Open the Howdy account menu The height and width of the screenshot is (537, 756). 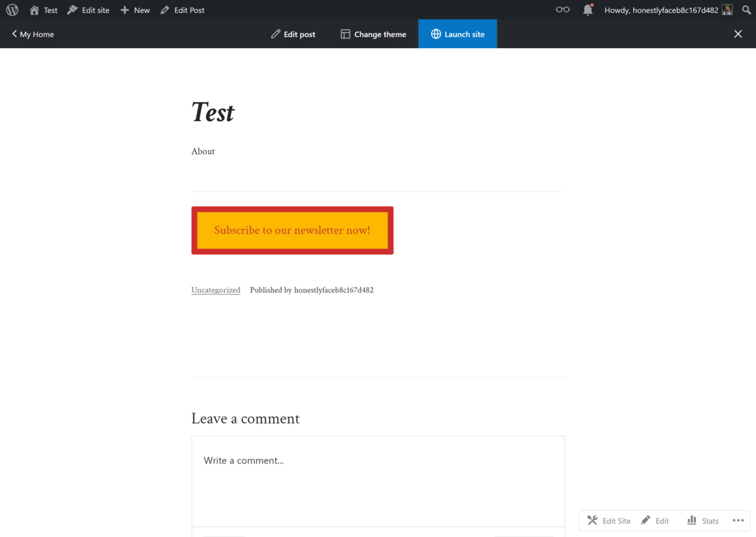(x=661, y=10)
